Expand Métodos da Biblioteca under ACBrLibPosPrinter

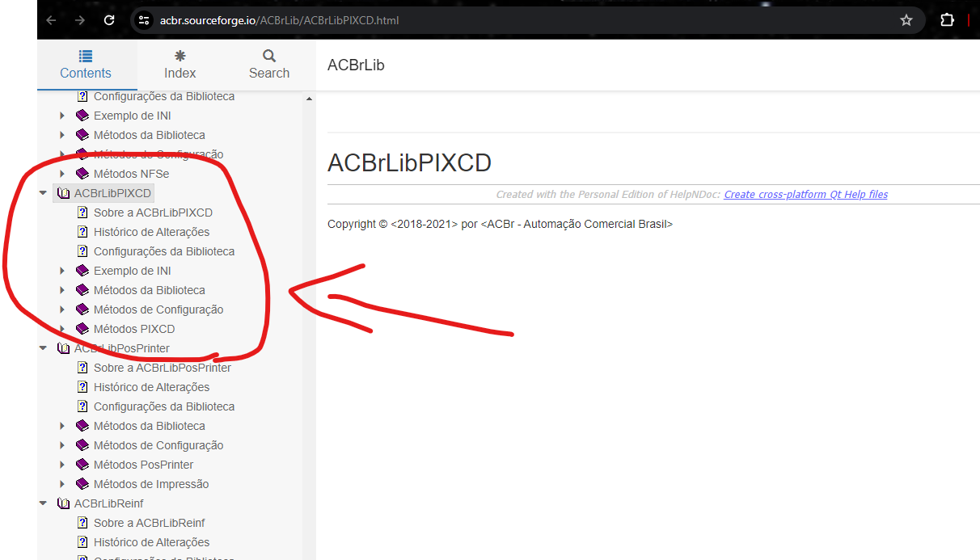coord(62,426)
